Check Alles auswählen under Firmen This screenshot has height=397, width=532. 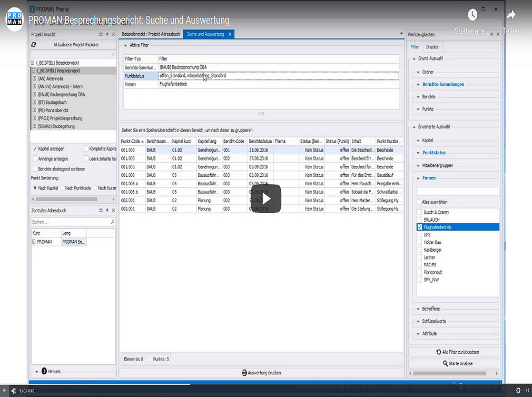(x=419, y=202)
